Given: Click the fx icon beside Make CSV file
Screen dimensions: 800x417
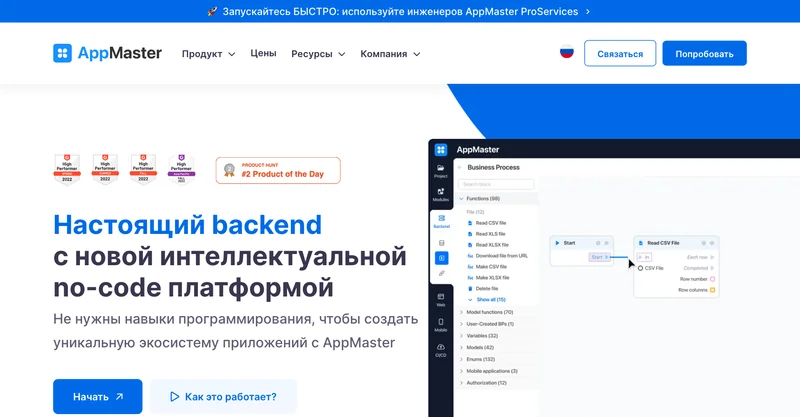Looking at the screenshot, I should [470, 267].
